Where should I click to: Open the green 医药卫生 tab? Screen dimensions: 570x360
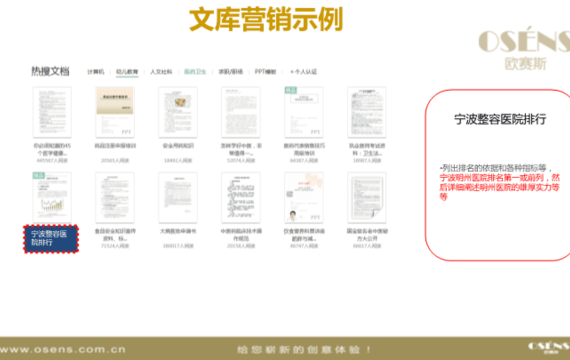[x=195, y=72]
